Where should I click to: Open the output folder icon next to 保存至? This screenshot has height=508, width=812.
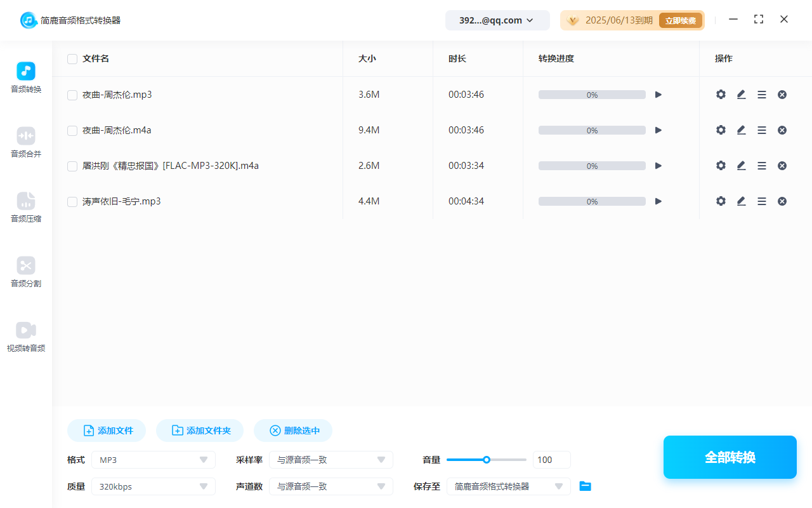[586, 486]
